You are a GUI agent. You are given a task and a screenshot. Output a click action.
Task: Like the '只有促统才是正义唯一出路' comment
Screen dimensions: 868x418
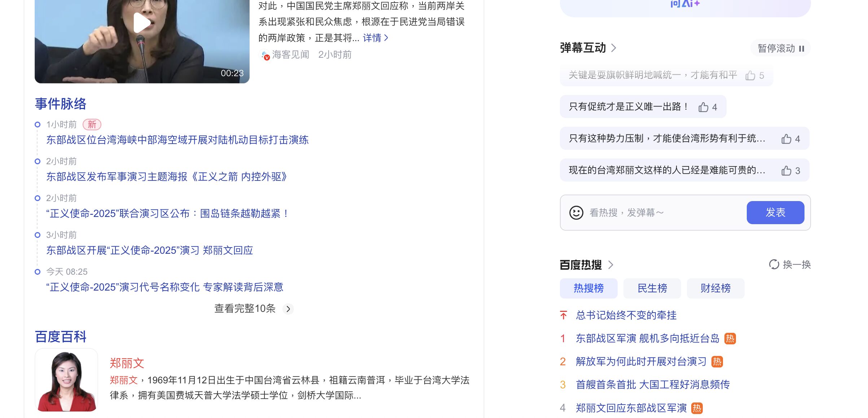point(703,107)
